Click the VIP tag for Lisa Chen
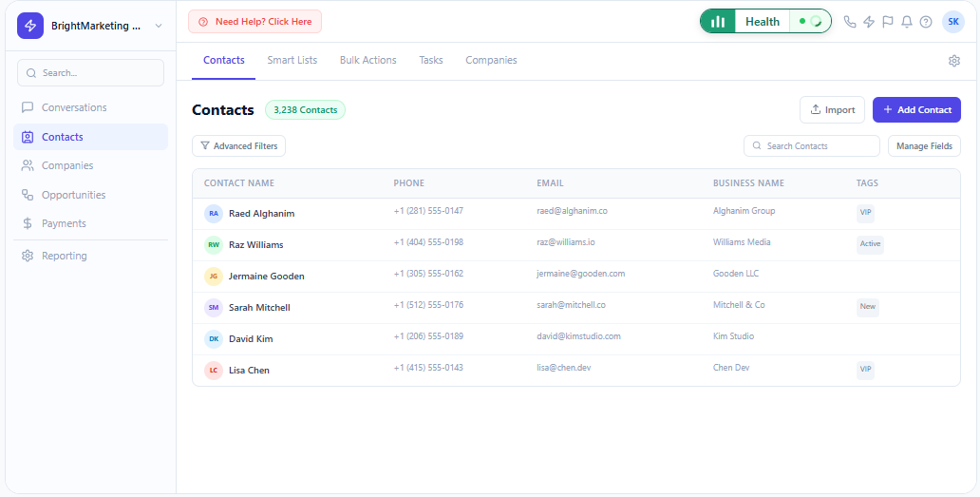This screenshot has height=497, width=980. (865, 370)
